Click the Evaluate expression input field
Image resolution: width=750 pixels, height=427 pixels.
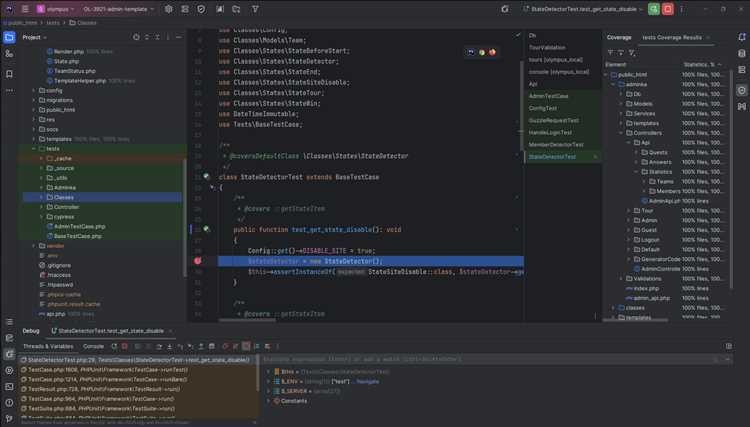pyautogui.click(x=488, y=359)
